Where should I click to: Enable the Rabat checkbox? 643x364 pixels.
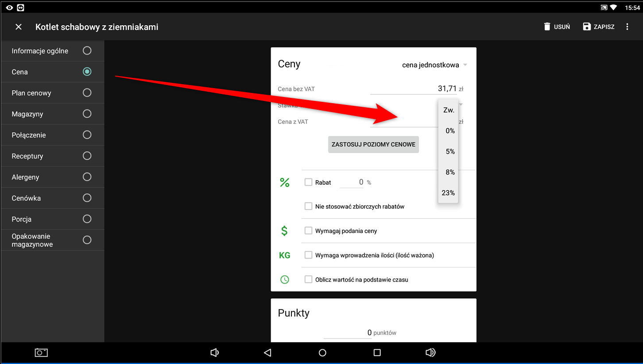click(x=309, y=182)
